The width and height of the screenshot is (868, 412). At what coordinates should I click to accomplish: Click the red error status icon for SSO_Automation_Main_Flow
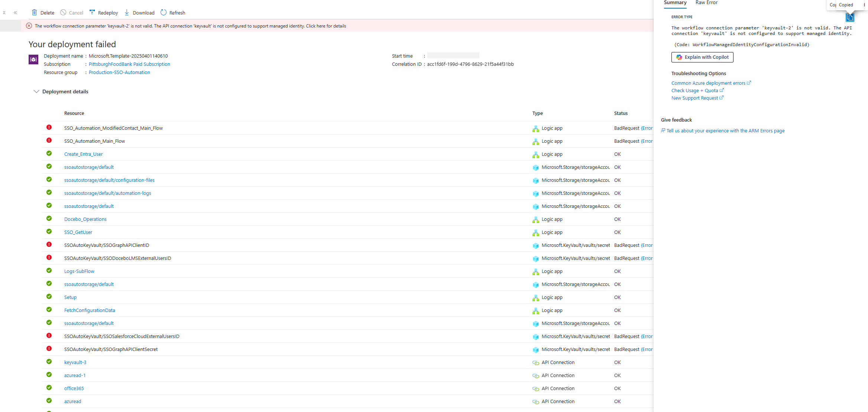point(49,141)
